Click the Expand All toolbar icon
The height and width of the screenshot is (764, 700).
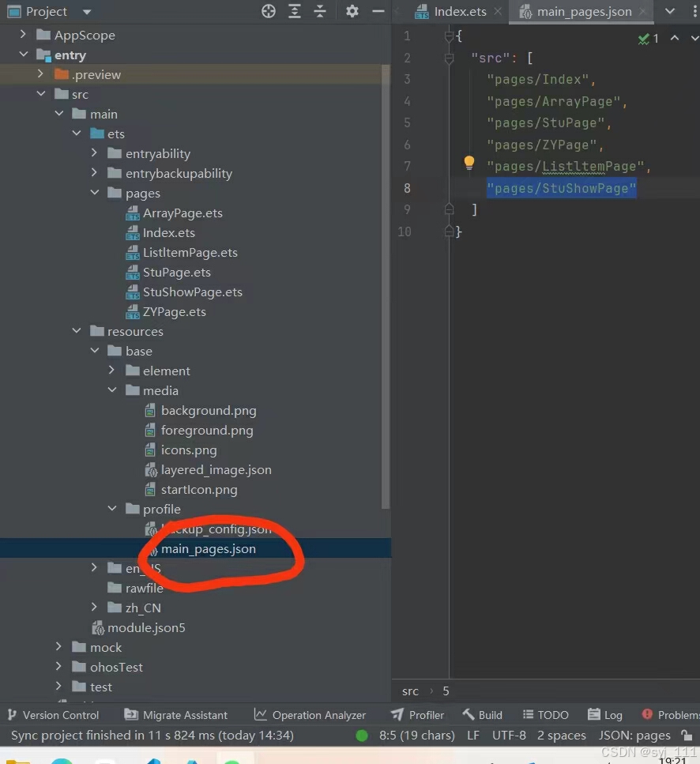click(x=294, y=11)
